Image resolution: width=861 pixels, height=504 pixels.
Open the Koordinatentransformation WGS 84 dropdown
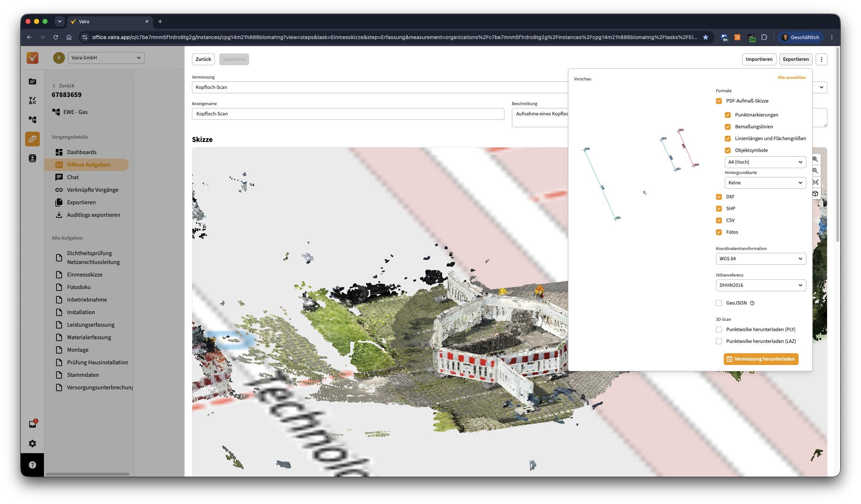(761, 259)
